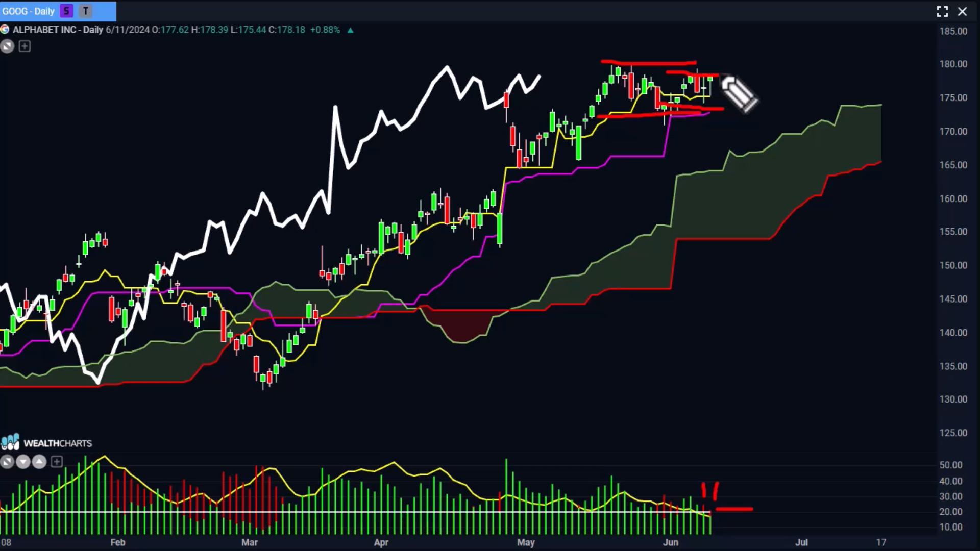Click the 175.00 price axis label
This screenshot has width=980, height=551.
[953, 98]
